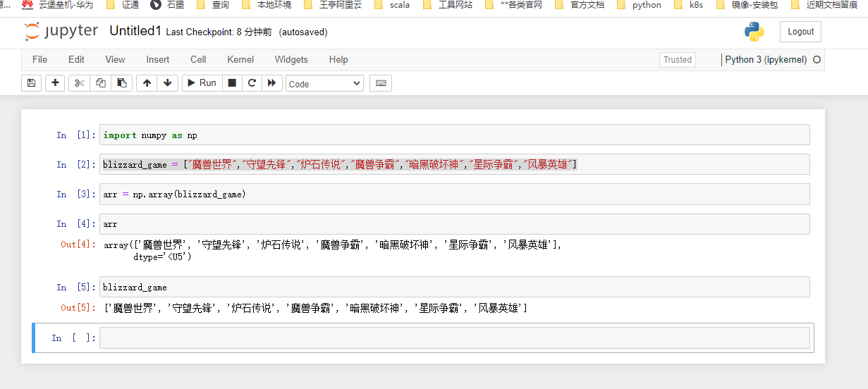Cut selected cells with scissors icon

[x=80, y=83]
